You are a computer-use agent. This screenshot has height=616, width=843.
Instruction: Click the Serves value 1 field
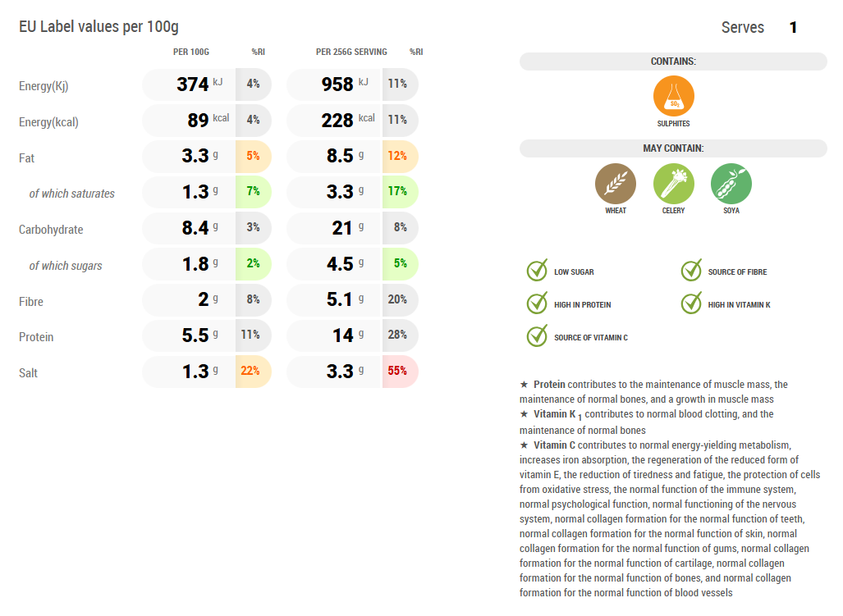[x=793, y=28]
